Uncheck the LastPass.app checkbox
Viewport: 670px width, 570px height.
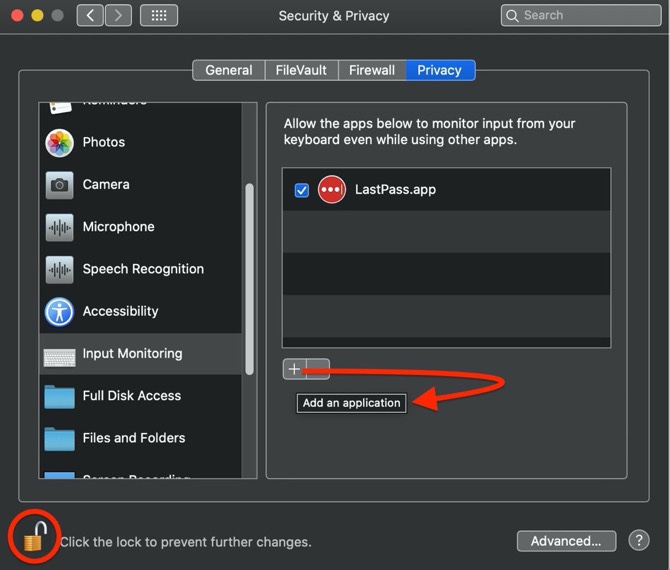pyautogui.click(x=302, y=190)
